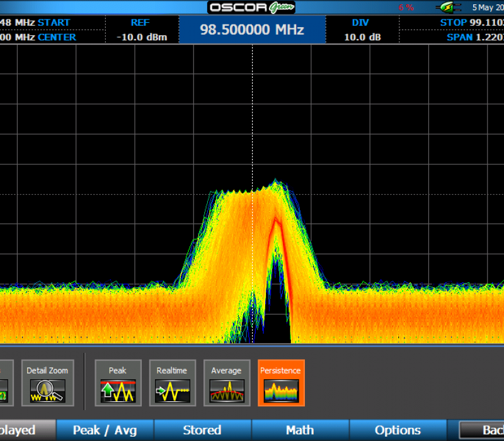The width and height of the screenshot is (504, 441).
Task: Open the Math tab
Action: pos(300,430)
